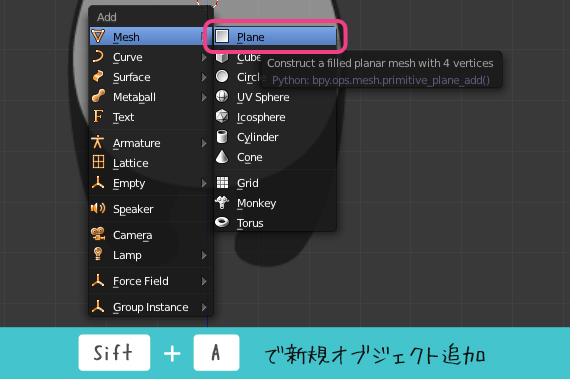570x379 pixels.
Task: Add a Torus mesh
Action: (x=275, y=223)
